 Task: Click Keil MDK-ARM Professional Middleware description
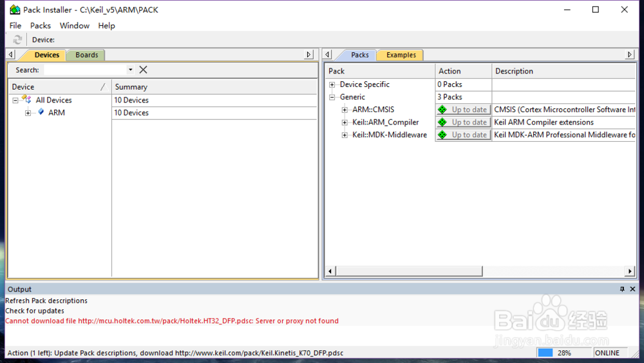pos(564,135)
